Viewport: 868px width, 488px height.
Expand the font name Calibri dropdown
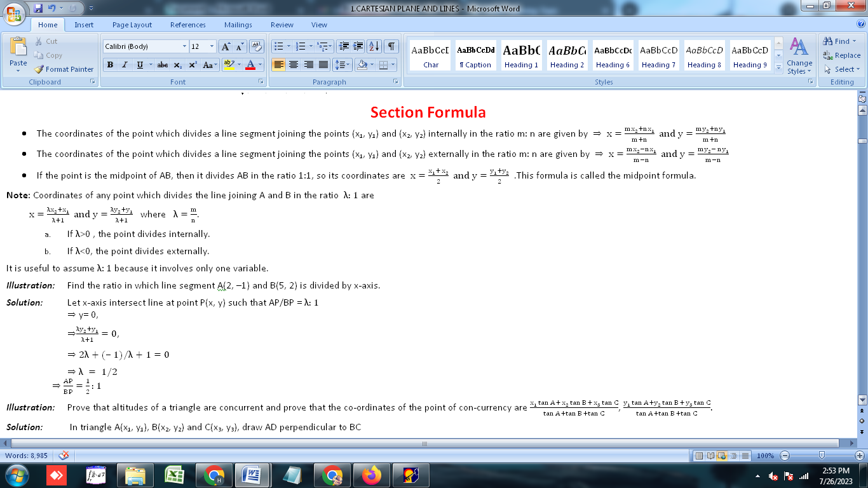[184, 46]
